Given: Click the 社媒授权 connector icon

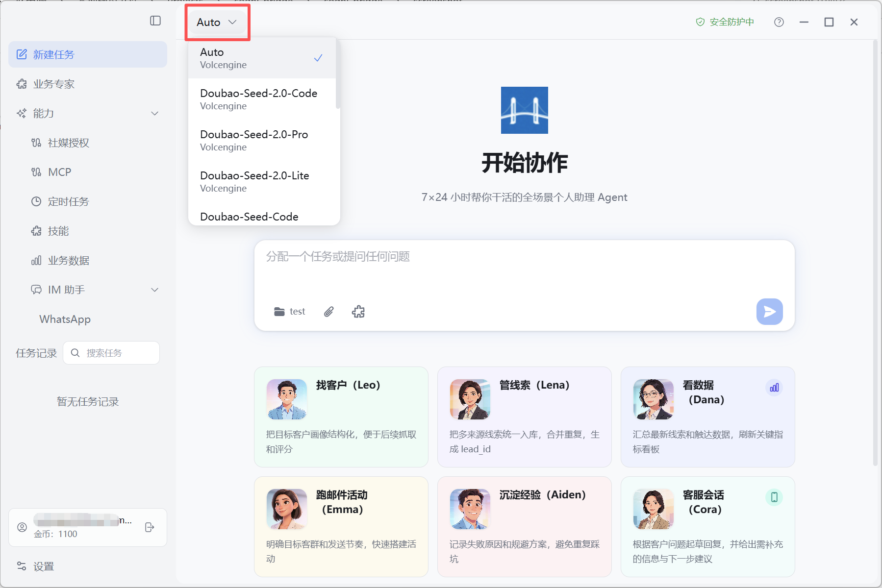Looking at the screenshot, I should click(36, 143).
